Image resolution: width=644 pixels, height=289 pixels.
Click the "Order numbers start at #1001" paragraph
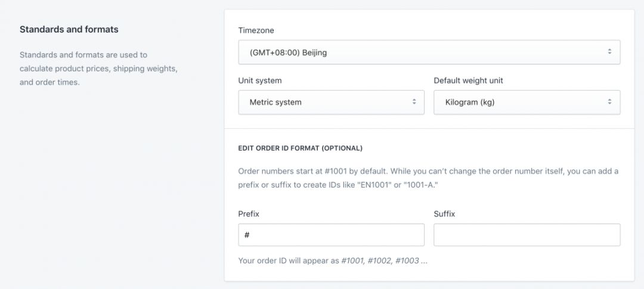point(428,176)
